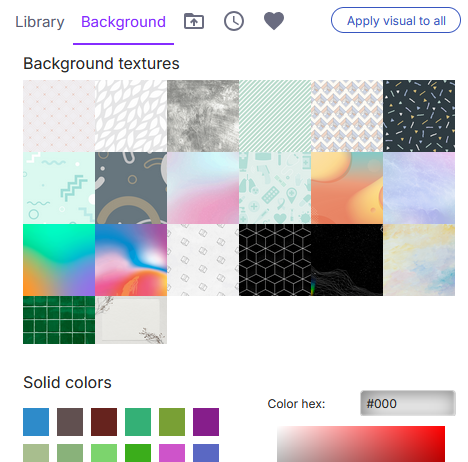The width and height of the screenshot is (468, 462).
Task: Pick the dark confetti pattern texture
Action: coord(419,116)
